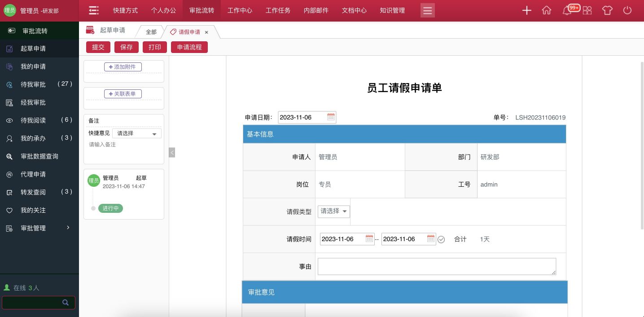
Task: Open calendar icon beside 申请日期 field
Action: (x=331, y=117)
